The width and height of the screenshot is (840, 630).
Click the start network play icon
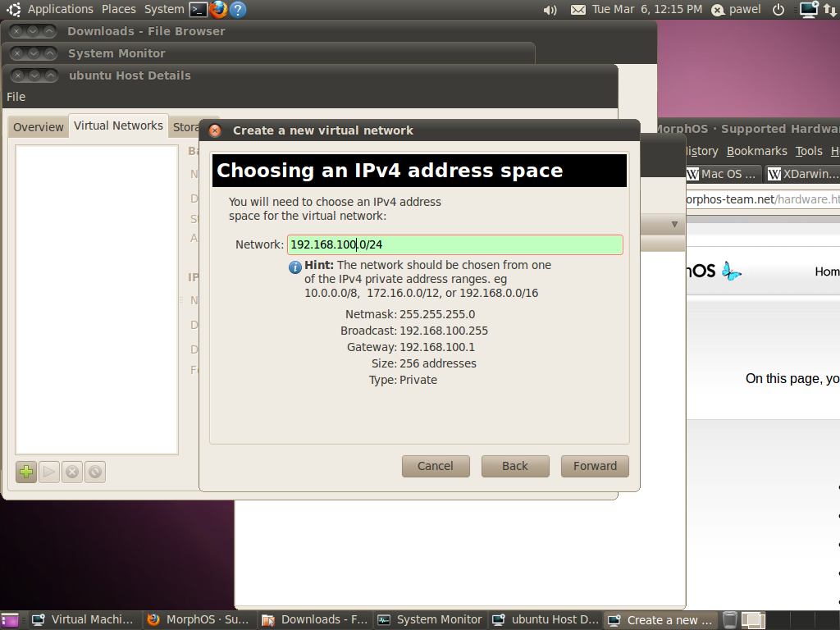pyautogui.click(x=49, y=472)
